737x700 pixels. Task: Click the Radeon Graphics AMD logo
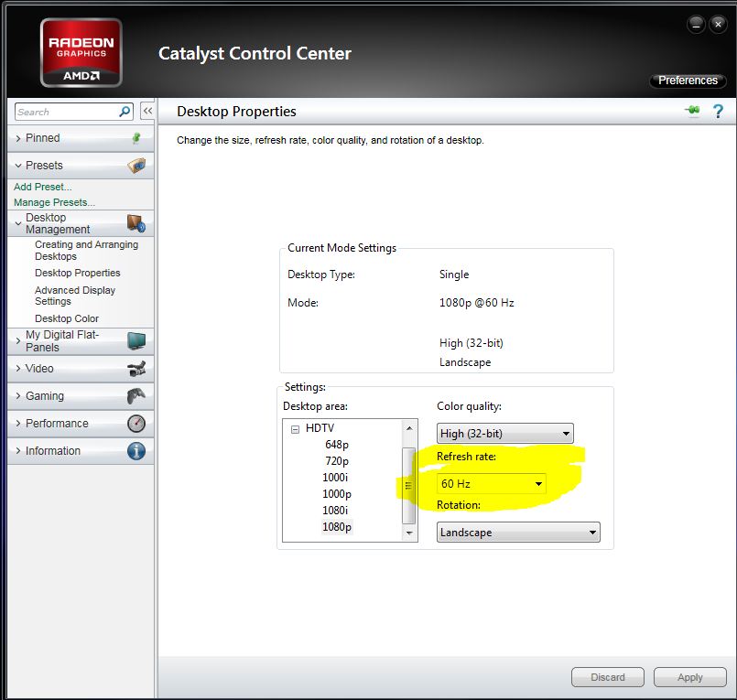click(x=81, y=53)
